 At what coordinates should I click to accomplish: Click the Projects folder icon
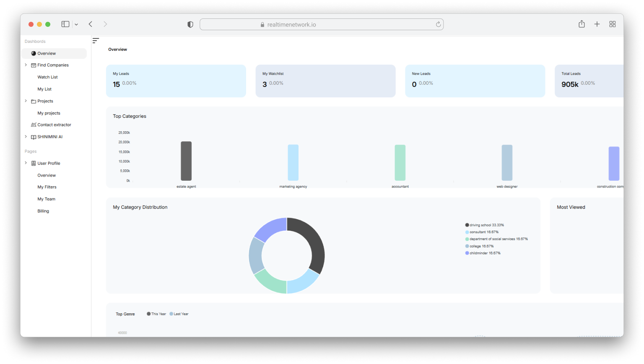(34, 101)
